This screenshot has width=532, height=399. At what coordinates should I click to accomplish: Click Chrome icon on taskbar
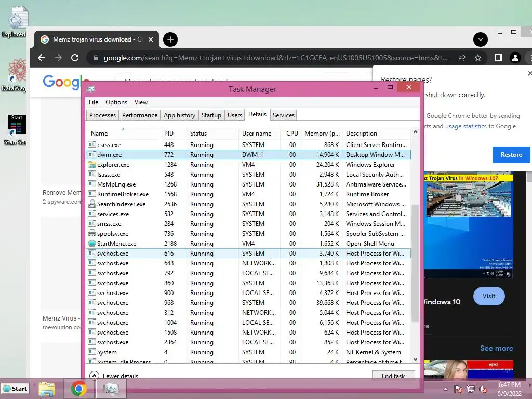pyautogui.click(x=79, y=389)
